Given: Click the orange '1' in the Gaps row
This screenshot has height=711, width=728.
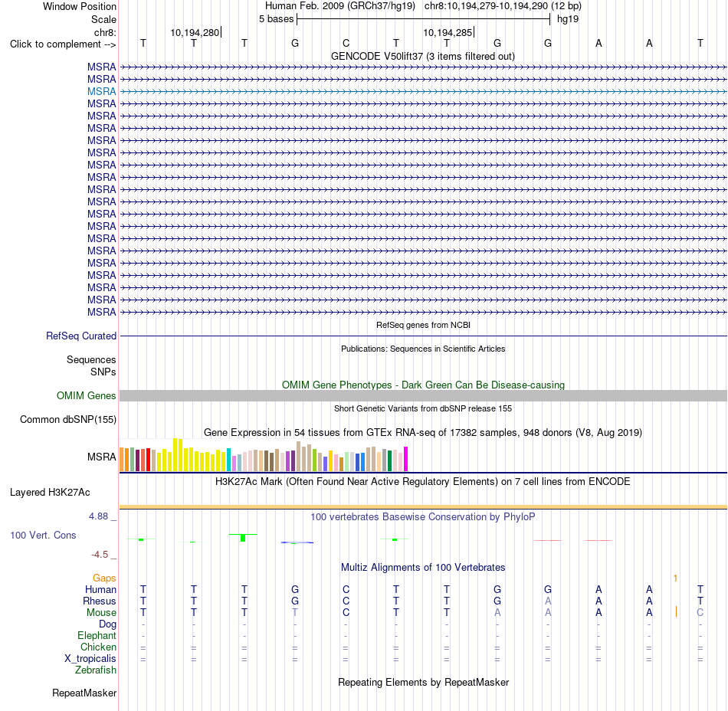Looking at the screenshot, I should [676, 578].
